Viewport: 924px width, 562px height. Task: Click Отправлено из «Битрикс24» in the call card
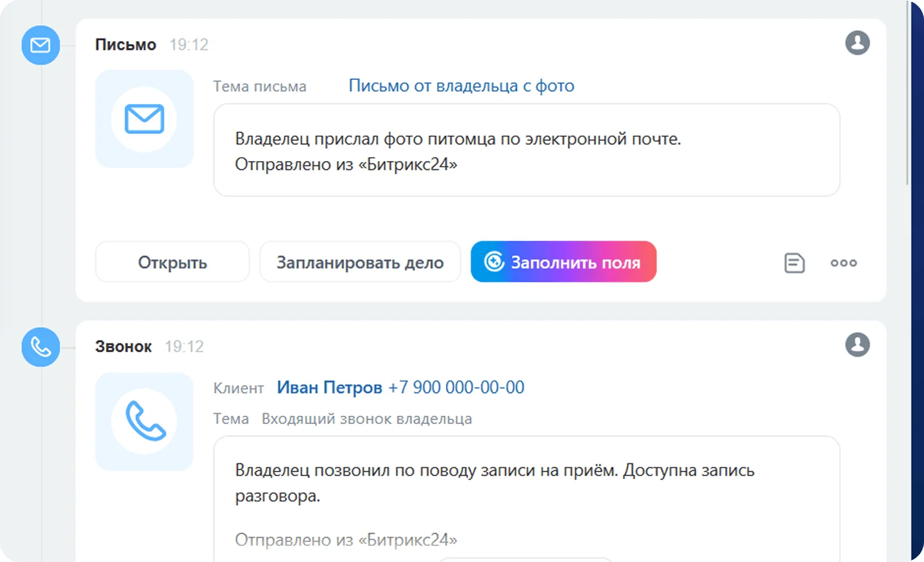pyautogui.click(x=346, y=540)
